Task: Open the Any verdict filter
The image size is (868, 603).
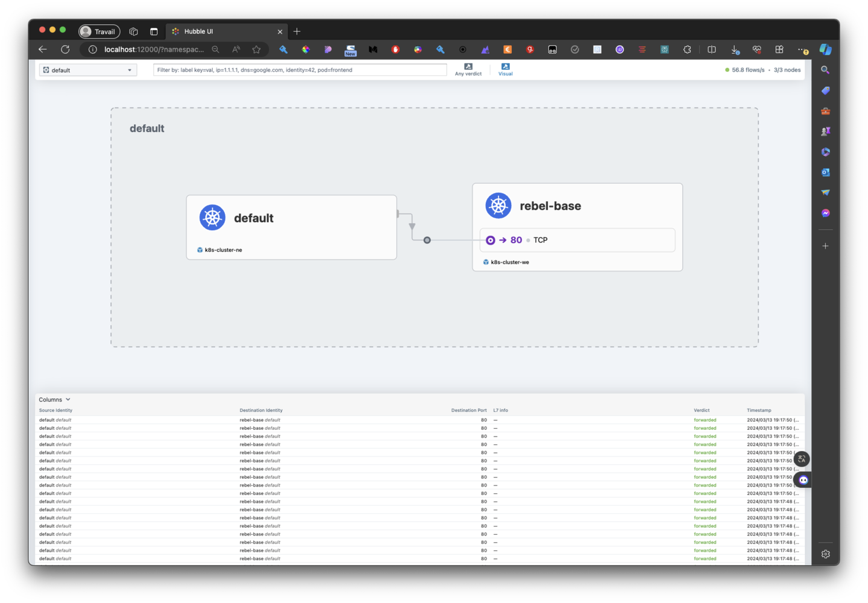Action: tap(468, 69)
